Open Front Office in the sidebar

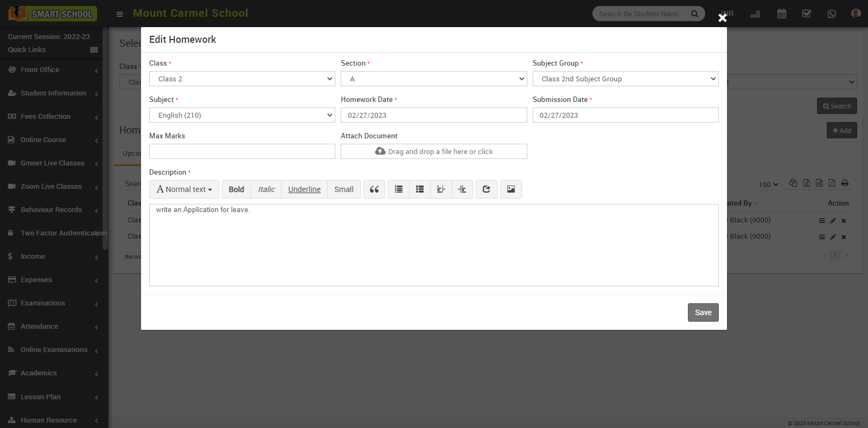pos(40,70)
